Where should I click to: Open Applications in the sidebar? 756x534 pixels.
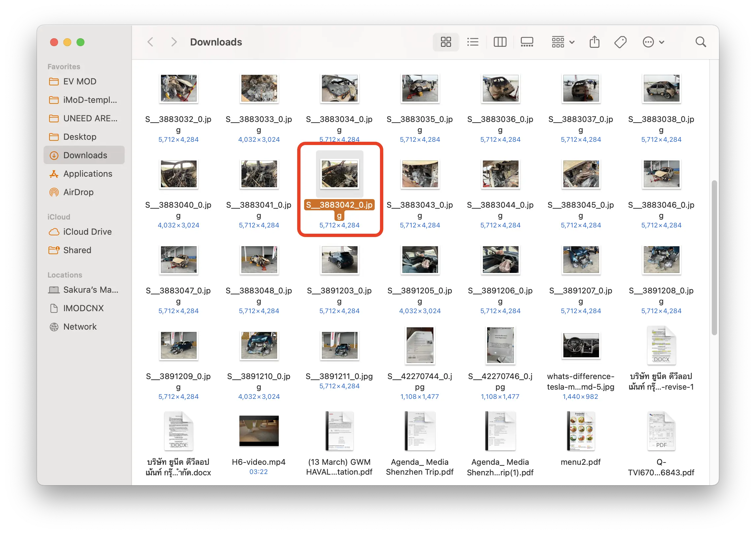coord(87,174)
